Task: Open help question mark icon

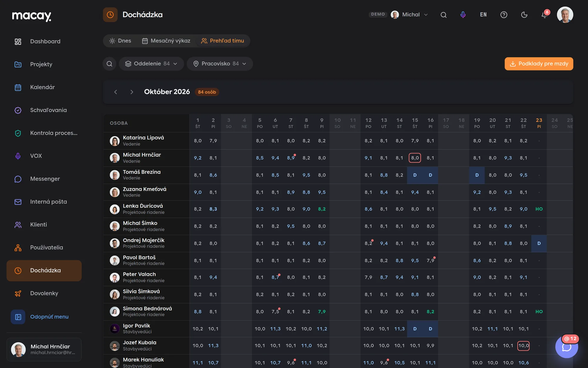Action: (504, 15)
